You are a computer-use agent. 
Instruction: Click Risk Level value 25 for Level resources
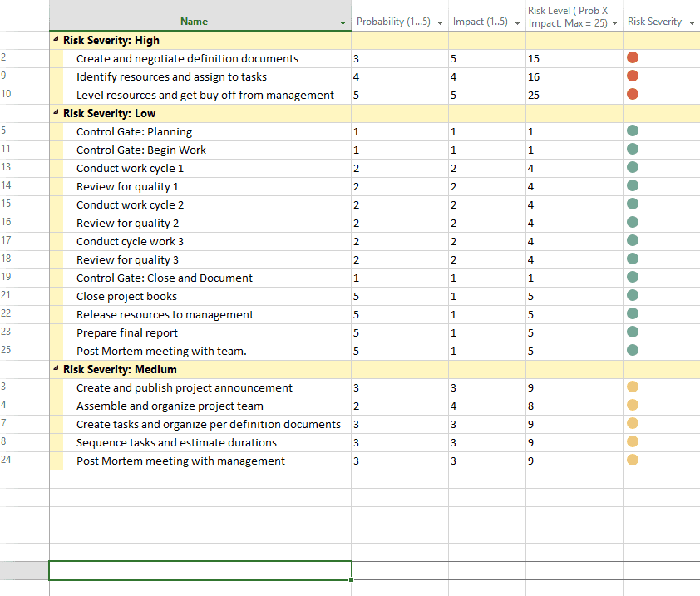pos(534,95)
